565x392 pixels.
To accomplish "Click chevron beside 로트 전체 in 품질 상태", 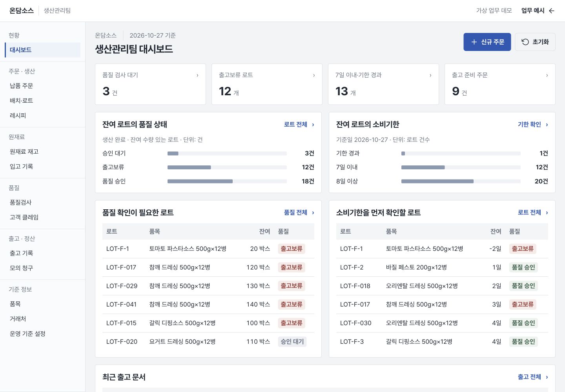I will tap(313, 125).
